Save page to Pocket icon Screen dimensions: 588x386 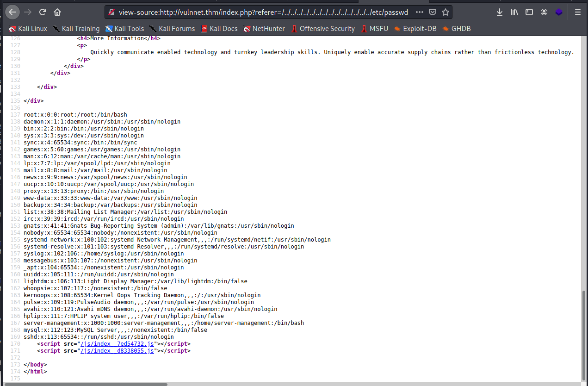(x=432, y=12)
